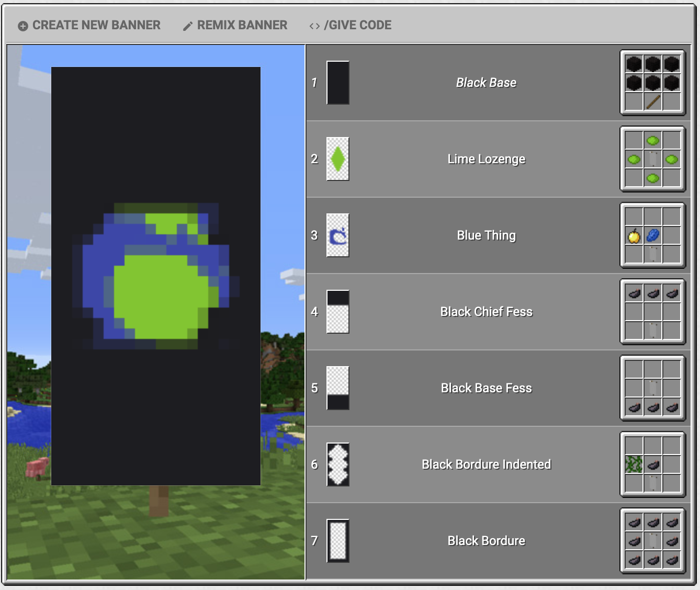700x590 pixels.
Task: Open the Black Bordure crafting recipe grid
Action: point(652,541)
